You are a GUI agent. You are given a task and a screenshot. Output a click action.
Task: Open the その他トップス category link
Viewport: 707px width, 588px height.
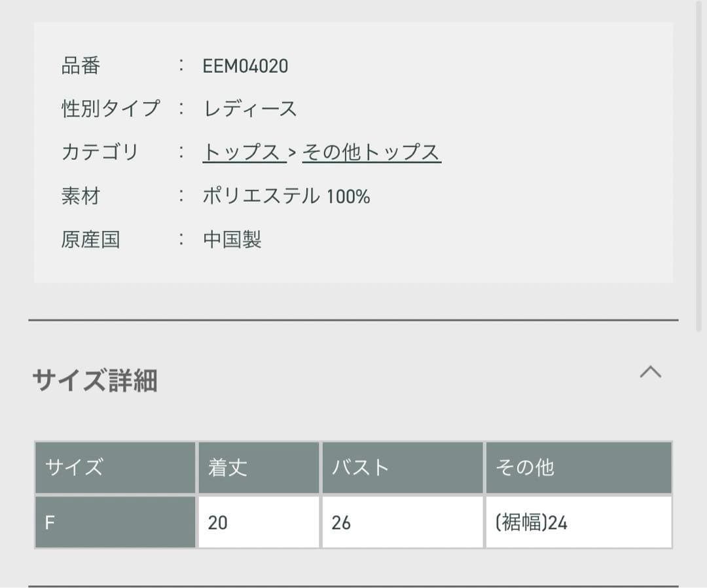(x=371, y=152)
